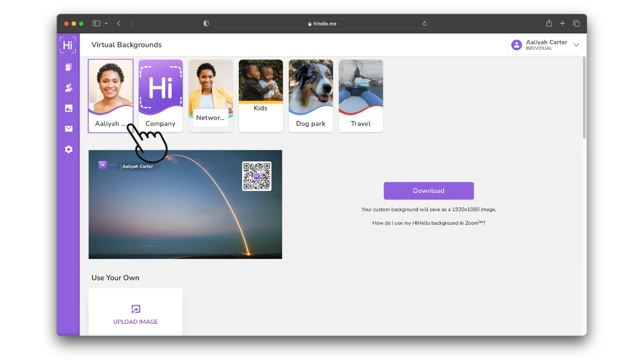Click the HiHello logo atop the sidebar
Viewport: 644px width, 363px height.
pos(68,45)
